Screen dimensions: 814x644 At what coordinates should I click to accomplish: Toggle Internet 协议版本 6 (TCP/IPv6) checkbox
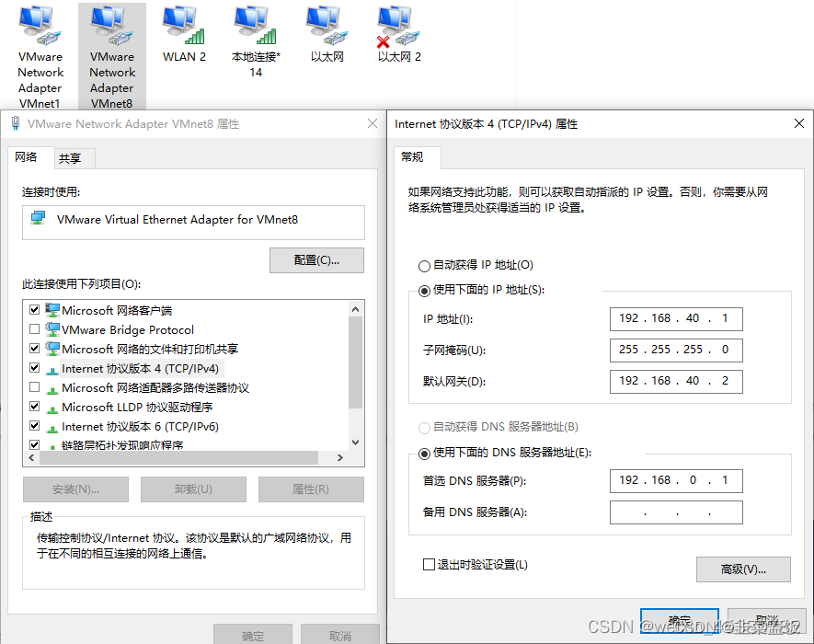(x=34, y=426)
